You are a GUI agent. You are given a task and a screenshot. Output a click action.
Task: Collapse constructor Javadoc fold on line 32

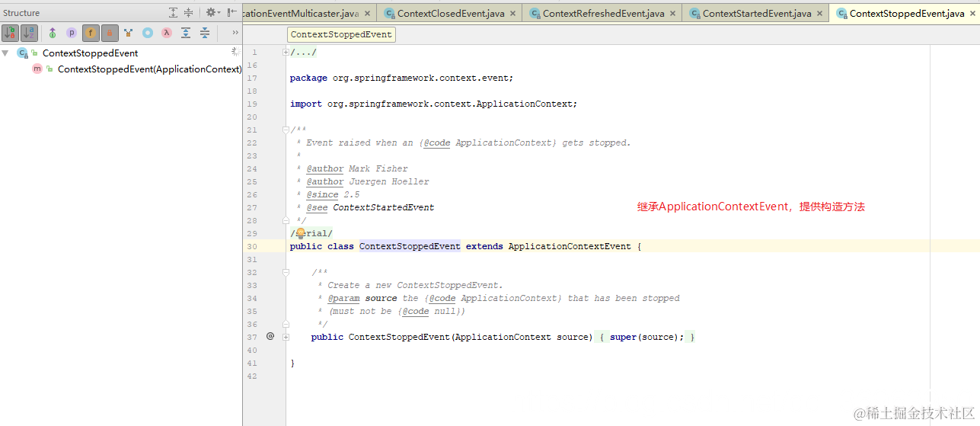coord(286,273)
